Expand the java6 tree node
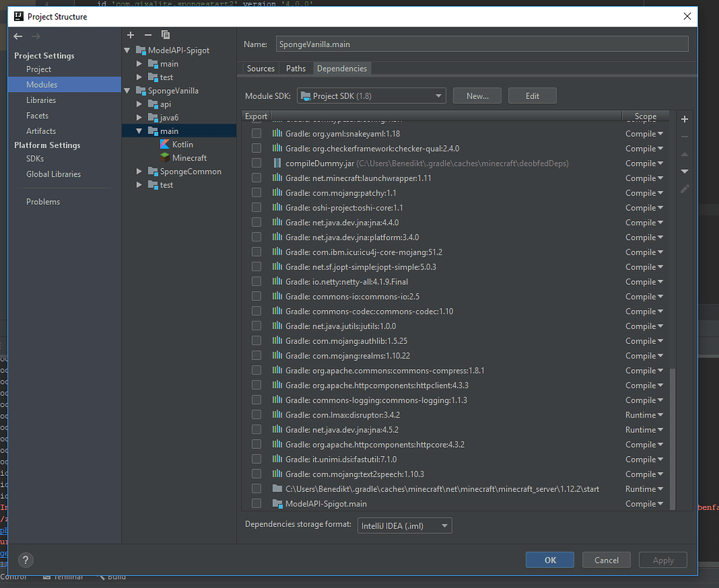This screenshot has width=719, height=588. tap(140, 118)
